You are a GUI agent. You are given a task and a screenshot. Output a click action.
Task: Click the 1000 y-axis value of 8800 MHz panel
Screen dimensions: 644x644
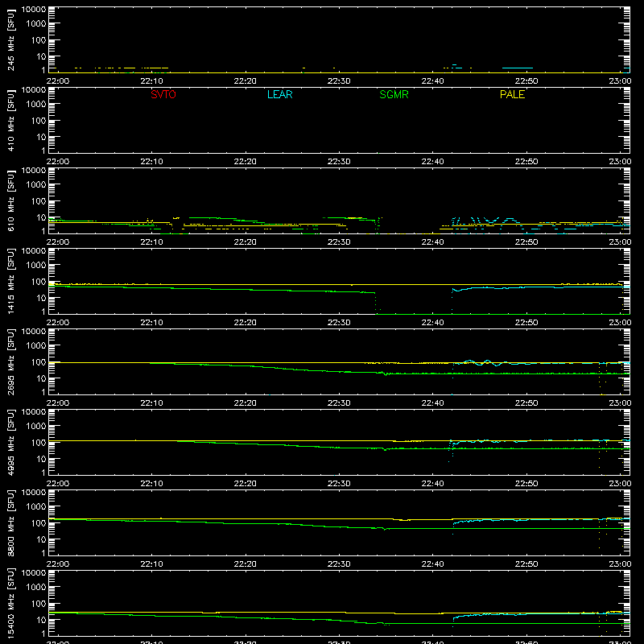(36, 507)
